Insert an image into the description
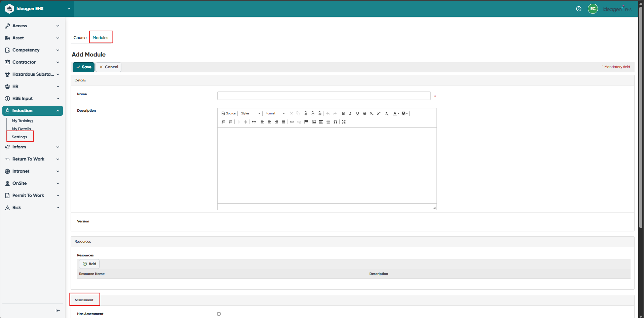The image size is (644, 318). [314, 122]
